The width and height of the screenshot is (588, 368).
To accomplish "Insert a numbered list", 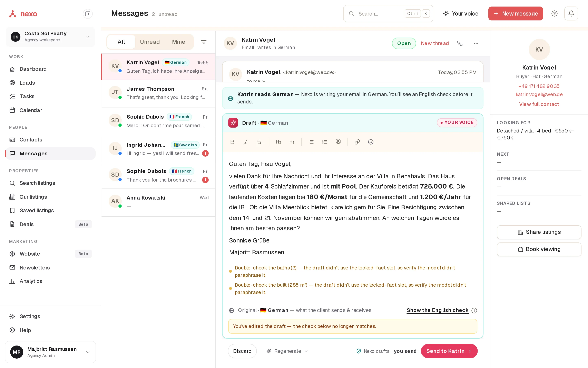I will point(325,142).
